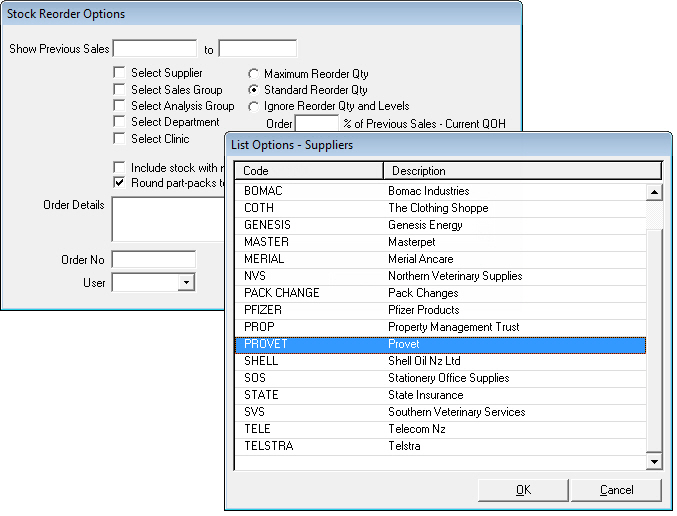
Task: Select Standard Reorder Qty radio button
Action: (x=253, y=90)
